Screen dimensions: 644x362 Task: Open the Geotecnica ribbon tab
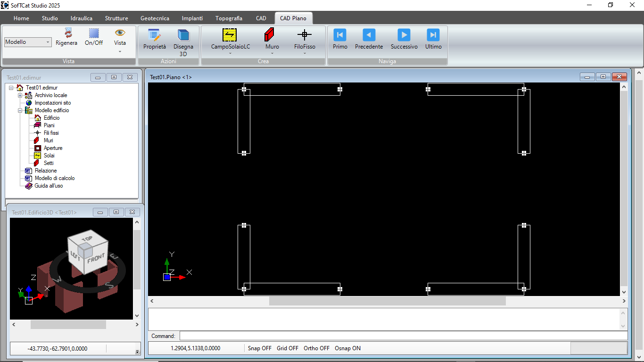[x=155, y=18]
